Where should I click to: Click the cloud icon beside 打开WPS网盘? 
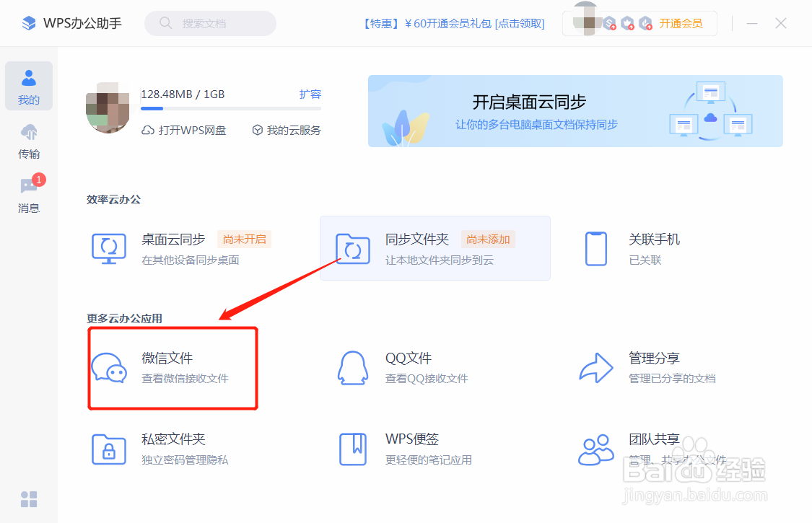pos(148,131)
